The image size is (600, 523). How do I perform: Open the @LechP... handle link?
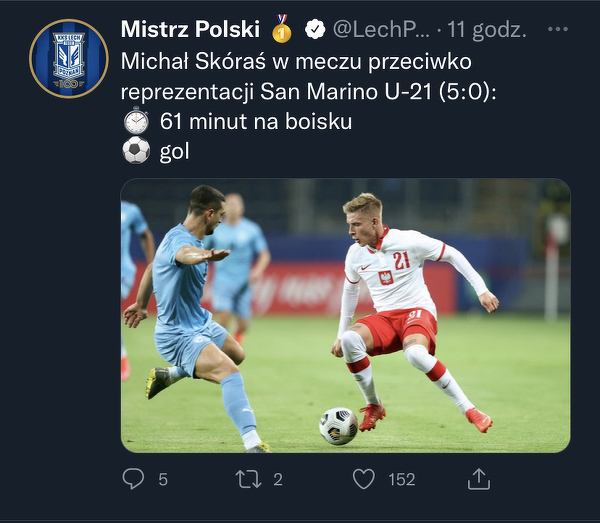tap(375, 30)
